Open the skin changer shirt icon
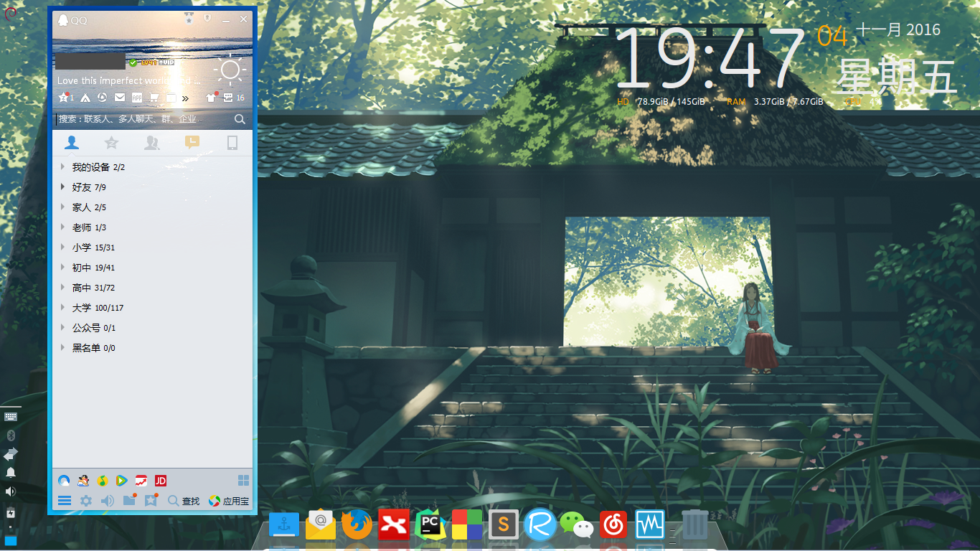 (x=212, y=98)
